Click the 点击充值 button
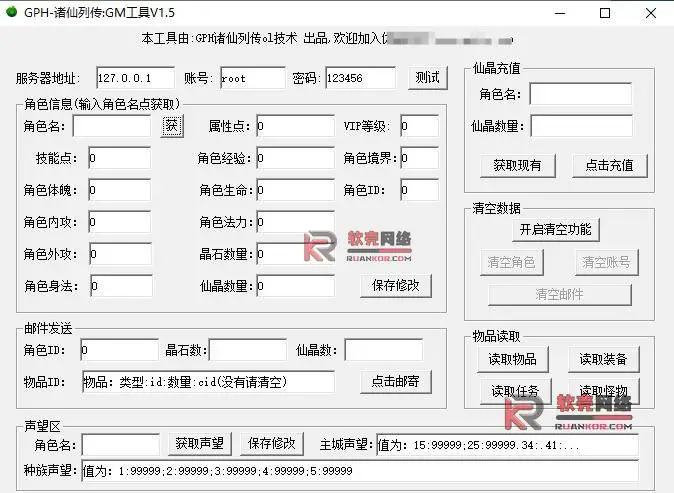674x493 pixels. pyautogui.click(x=610, y=165)
